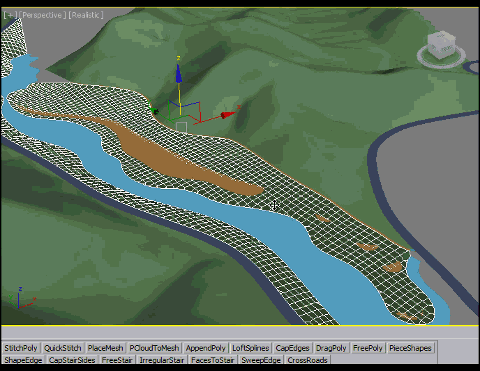Select the FreePoly tool
Screen dimensions: 480x371
pos(368,348)
